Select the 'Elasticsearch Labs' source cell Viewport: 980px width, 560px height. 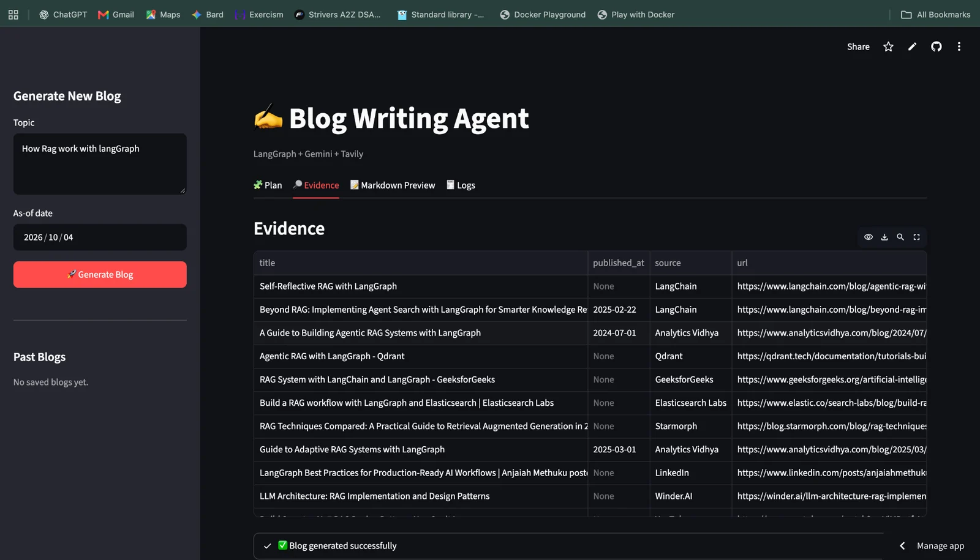(691, 403)
